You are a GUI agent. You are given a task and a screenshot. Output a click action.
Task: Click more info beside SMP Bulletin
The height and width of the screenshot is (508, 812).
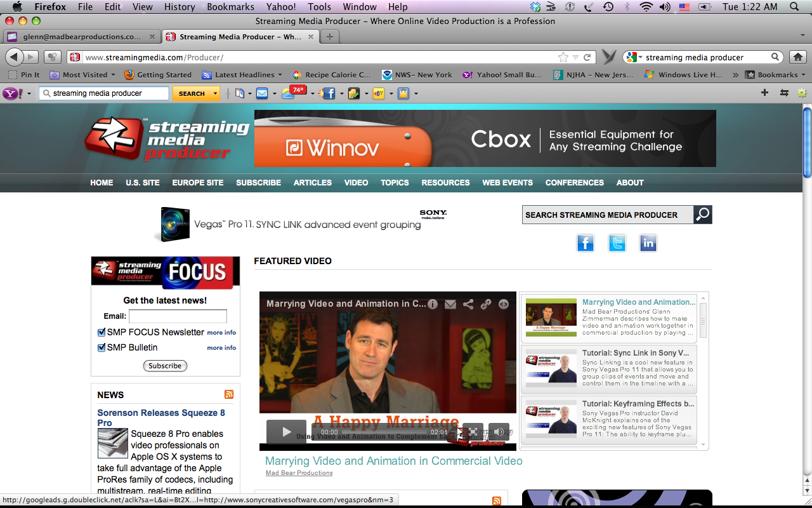[221, 348]
